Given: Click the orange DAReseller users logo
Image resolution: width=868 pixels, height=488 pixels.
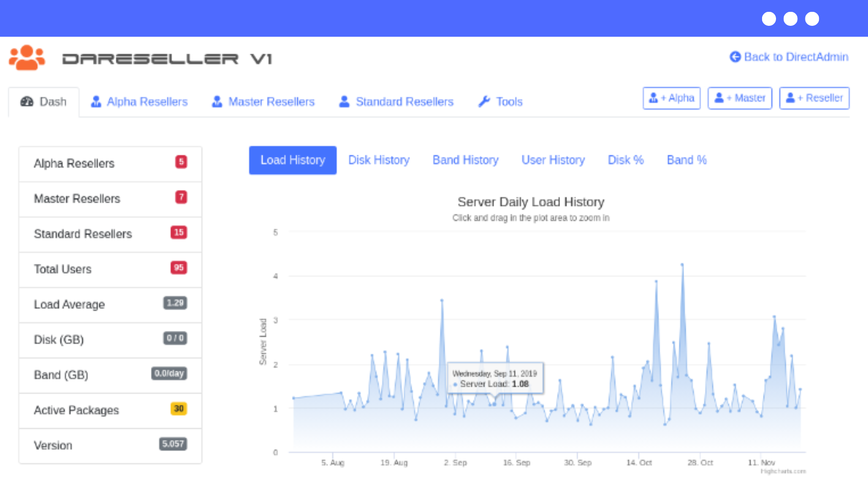Looking at the screenshot, I should [x=27, y=57].
